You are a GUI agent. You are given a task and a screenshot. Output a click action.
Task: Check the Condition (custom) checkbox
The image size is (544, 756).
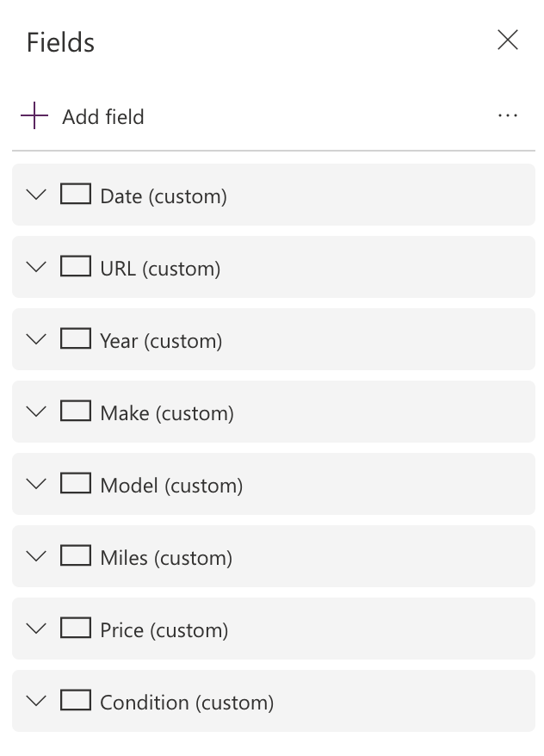pyautogui.click(x=76, y=700)
